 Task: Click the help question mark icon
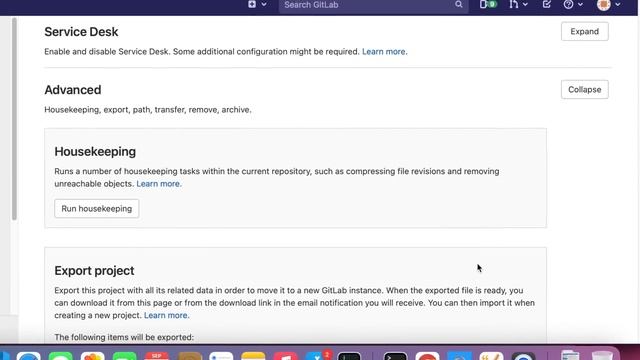coord(569,4)
